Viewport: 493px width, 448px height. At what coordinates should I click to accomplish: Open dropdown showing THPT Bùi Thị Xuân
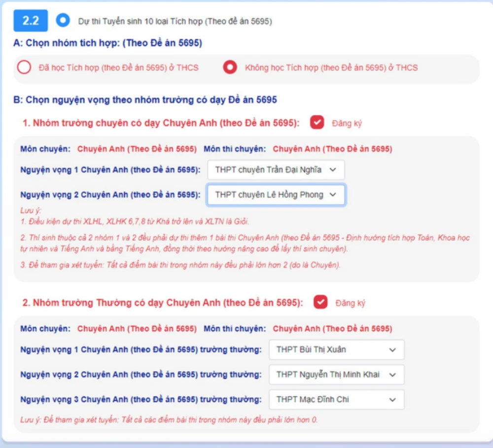click(x=336, y=349)
